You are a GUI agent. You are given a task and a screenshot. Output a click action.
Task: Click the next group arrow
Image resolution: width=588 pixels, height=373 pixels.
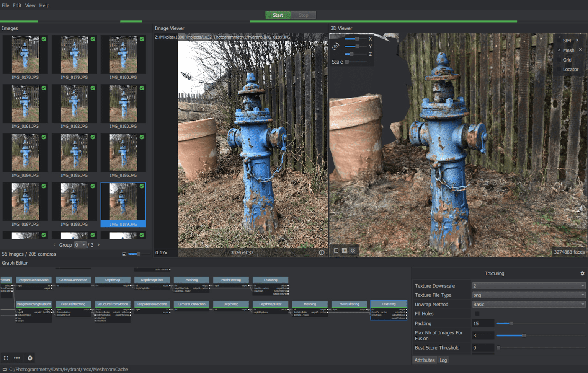pos(98,245)
